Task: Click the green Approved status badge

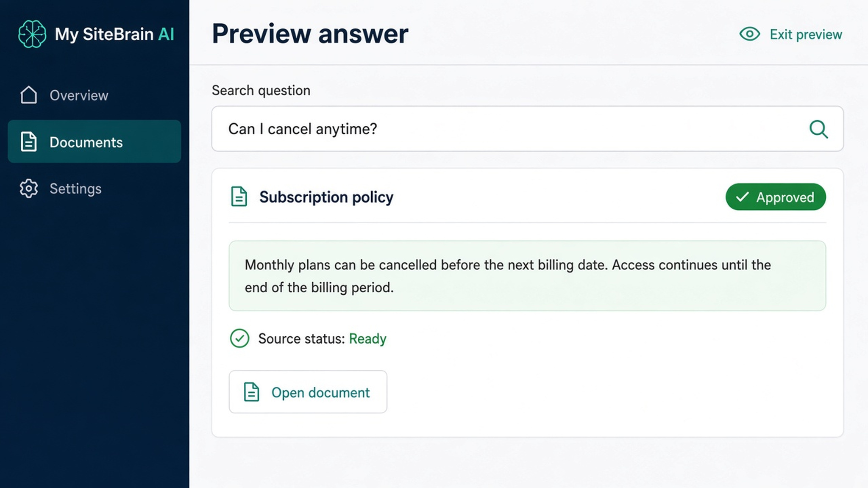Action: point(776,197)
